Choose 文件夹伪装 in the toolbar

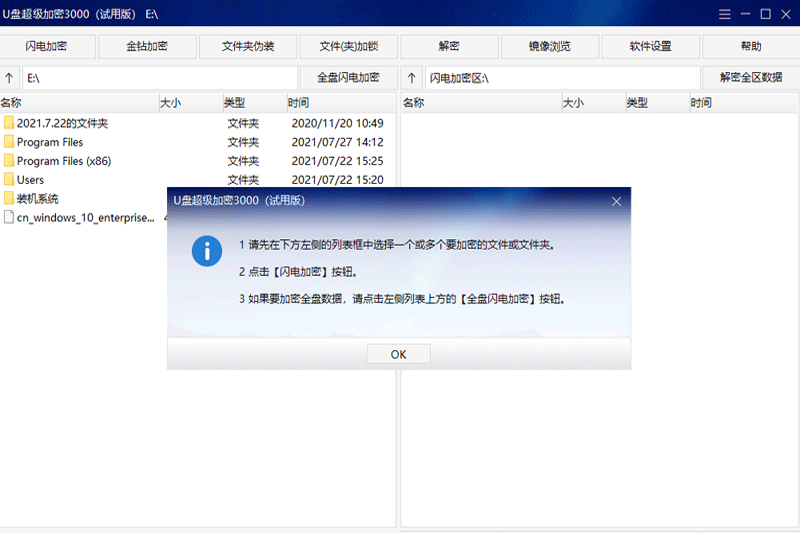click(248, 47)
